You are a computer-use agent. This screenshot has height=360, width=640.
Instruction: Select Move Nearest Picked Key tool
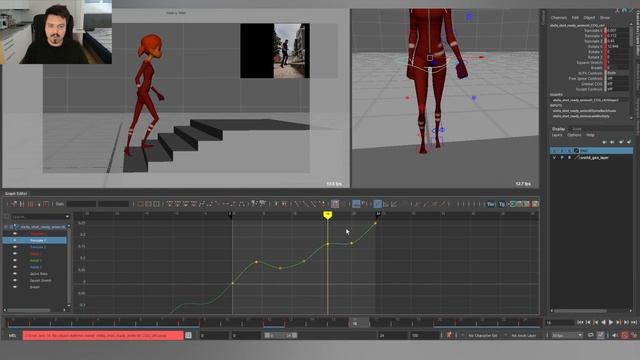(x=14, y=204)
